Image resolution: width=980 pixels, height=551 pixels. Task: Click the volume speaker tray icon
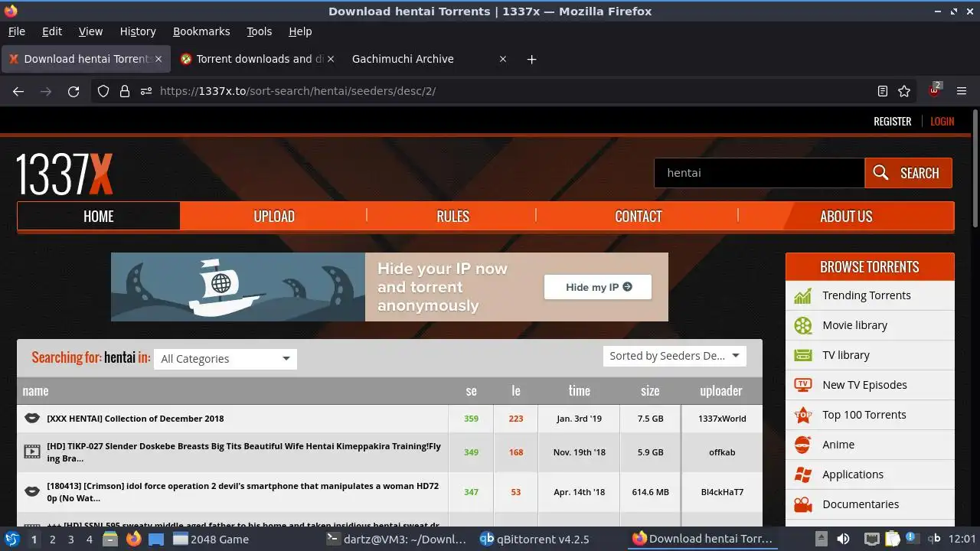coord(843,539)
